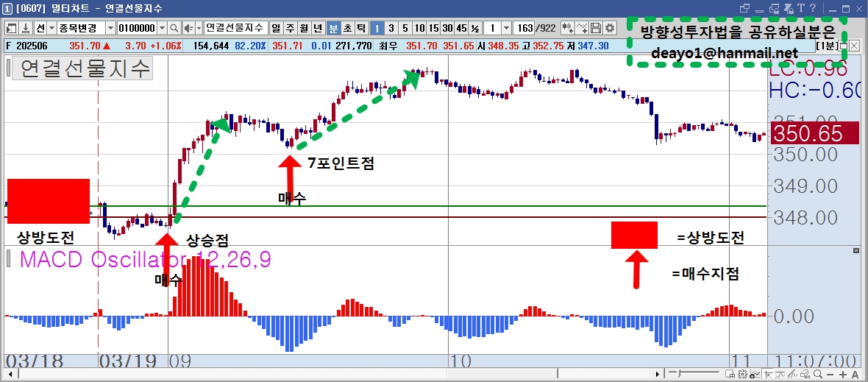Viewport: 868px width, 382px height.
Task: Click the download arrow icon in toolbar
Action: (x=26, y=28)
